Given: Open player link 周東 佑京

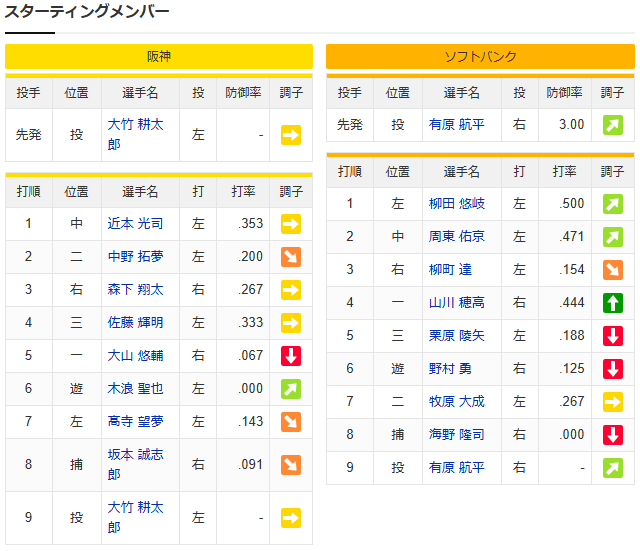Looking at the screenshot, I should tap(456, 237).
